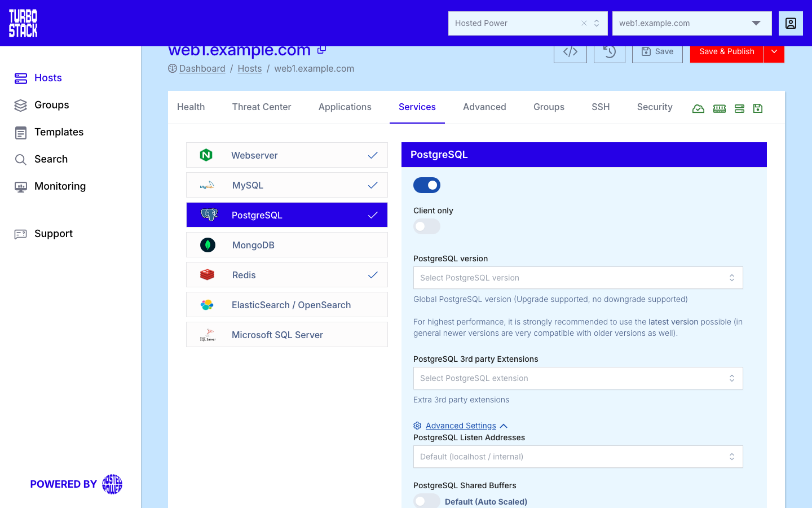Click the Monitoring sidebar label
812x508 pixels.
(x=60, y=186)
